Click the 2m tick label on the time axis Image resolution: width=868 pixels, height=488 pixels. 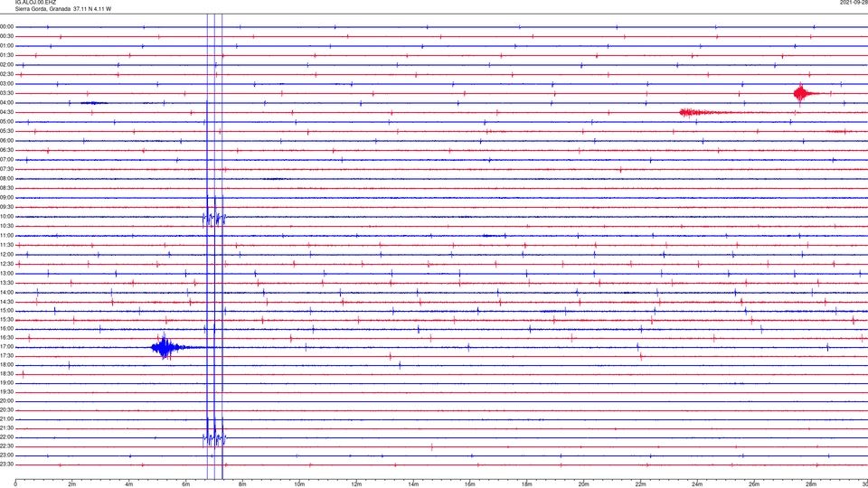72,484
